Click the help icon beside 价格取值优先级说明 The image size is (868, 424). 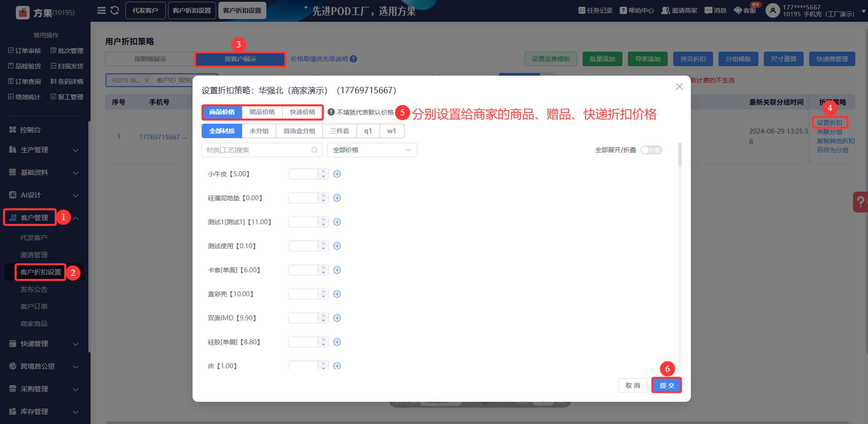[354, 59]
